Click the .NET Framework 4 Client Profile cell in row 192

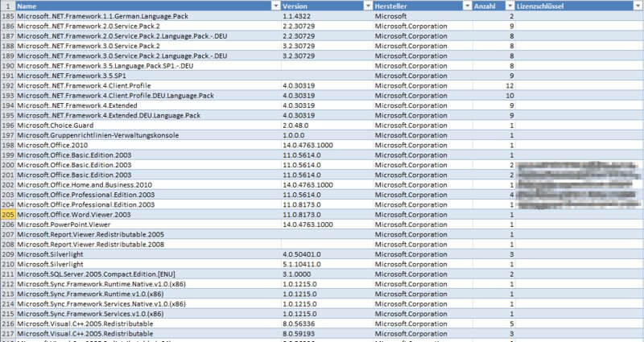tap(148, 86)
